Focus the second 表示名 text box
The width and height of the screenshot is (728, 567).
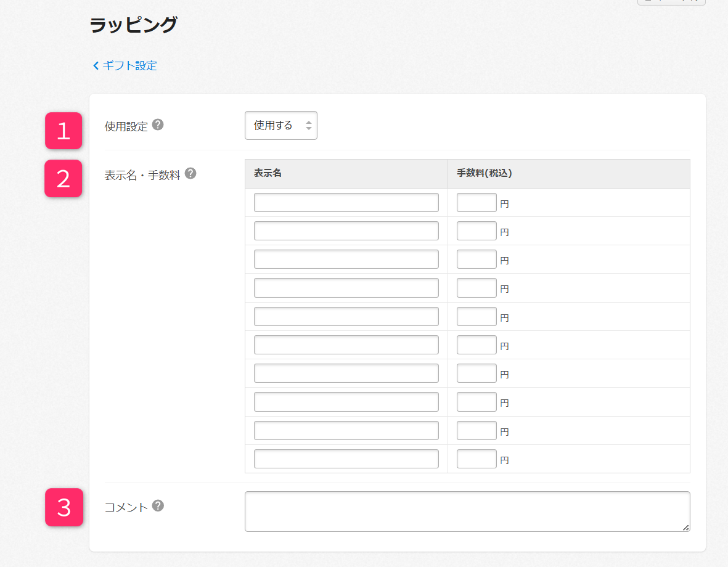pos(346,231)
